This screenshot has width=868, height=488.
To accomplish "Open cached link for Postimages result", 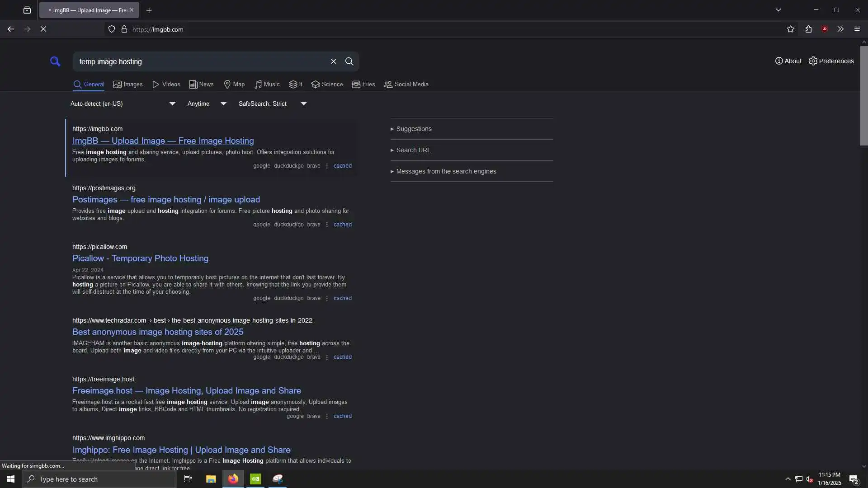I will tap(342, 225).
